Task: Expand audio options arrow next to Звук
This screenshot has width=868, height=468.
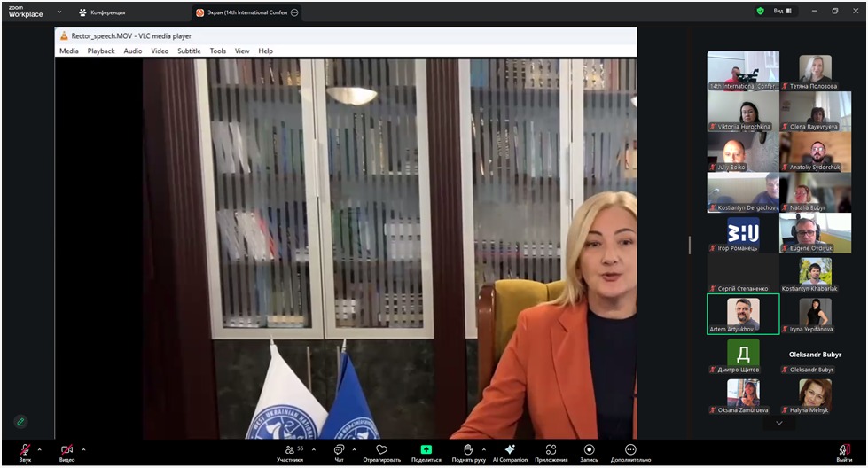Action: (x=40, y=449)
